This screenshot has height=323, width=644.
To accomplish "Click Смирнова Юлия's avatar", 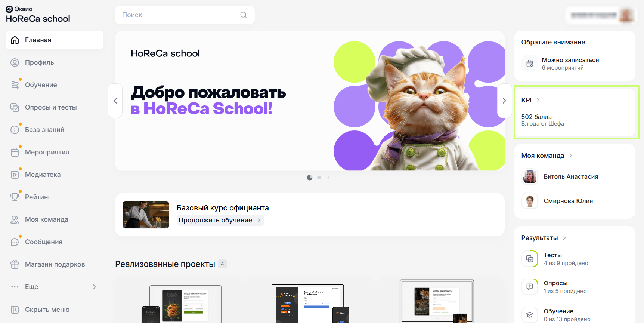I will pyautogui.click(x=530, y=201).
